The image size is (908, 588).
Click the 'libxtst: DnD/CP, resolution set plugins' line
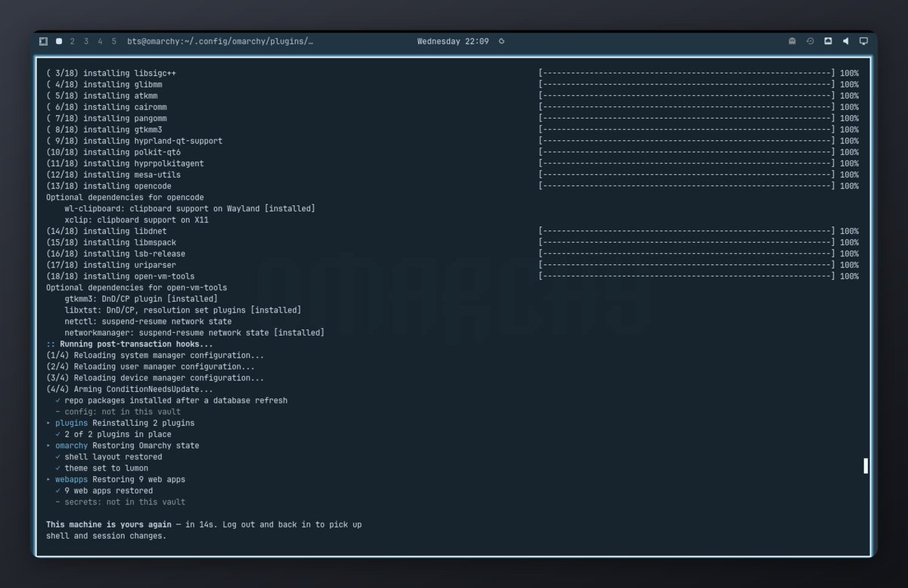(182, 310)
